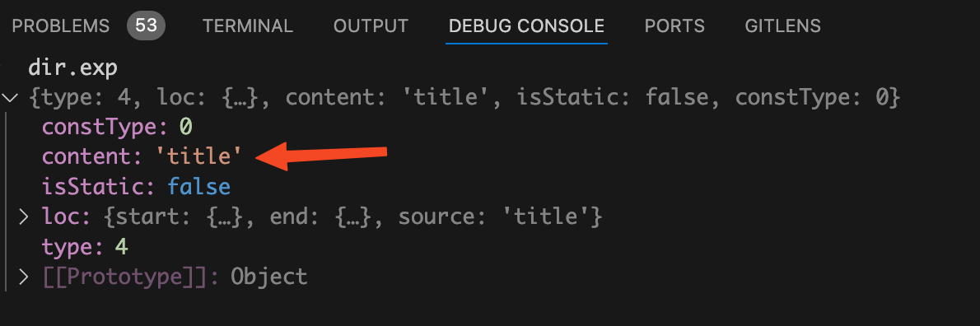980x326 pixels.
Task: Click the 53 problems count badge
Action: [x=146, y=26]
